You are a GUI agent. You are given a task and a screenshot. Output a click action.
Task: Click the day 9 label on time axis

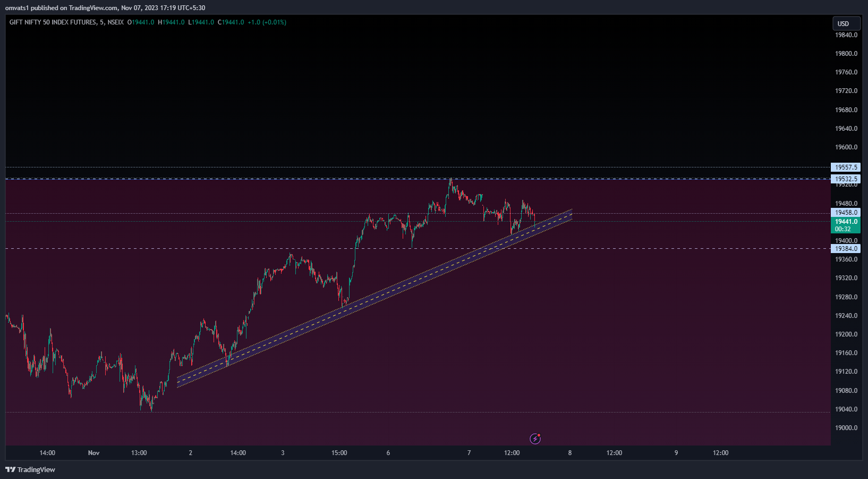tap(676, 453)
